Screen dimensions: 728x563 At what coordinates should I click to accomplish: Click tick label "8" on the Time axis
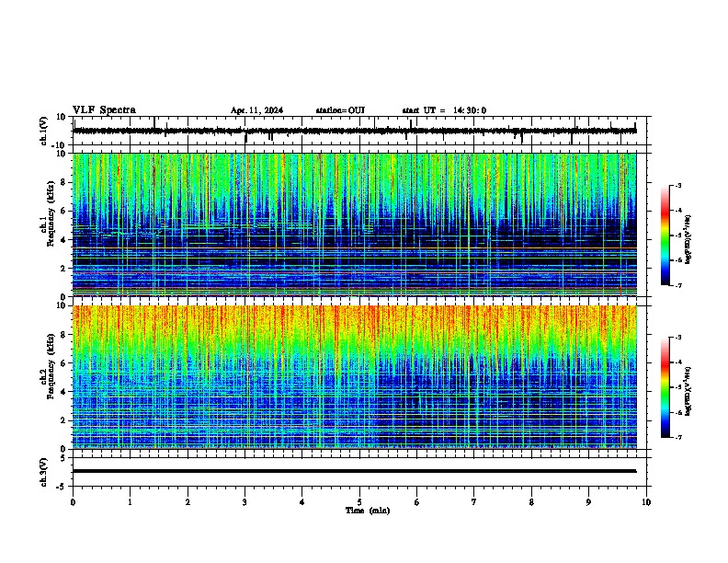point(531,502)
